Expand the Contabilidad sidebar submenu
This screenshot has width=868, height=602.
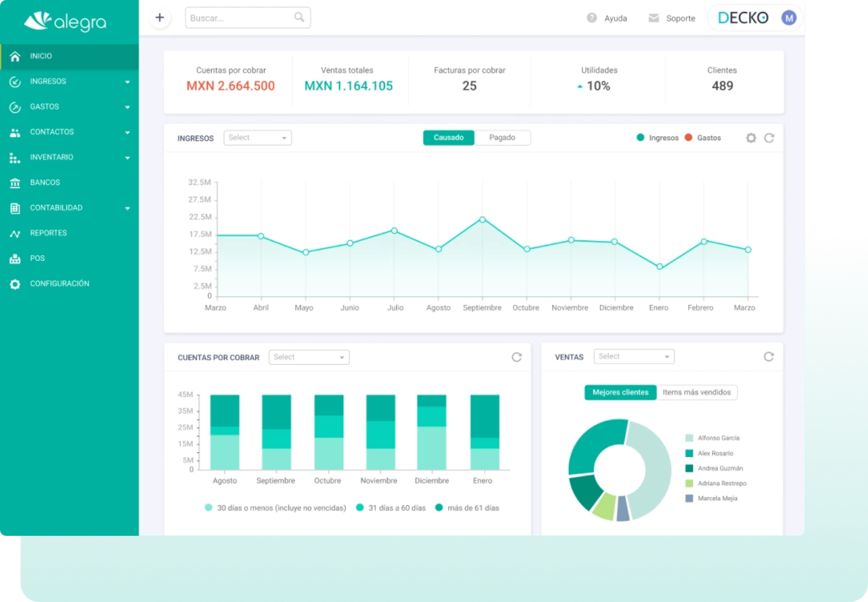tap(127, 208)
